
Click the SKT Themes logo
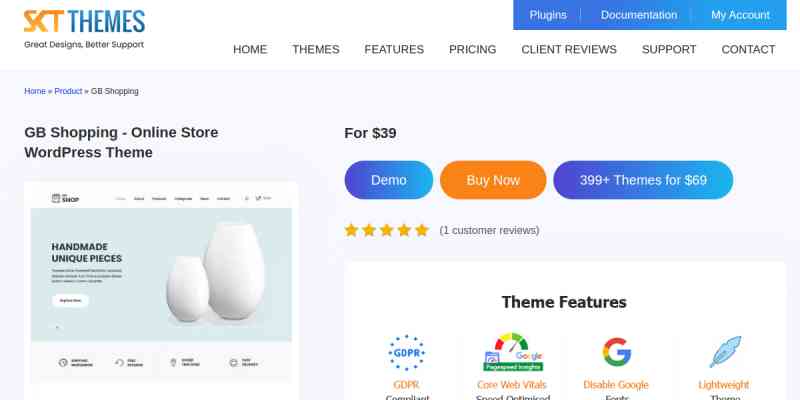[x=84, y=29]
